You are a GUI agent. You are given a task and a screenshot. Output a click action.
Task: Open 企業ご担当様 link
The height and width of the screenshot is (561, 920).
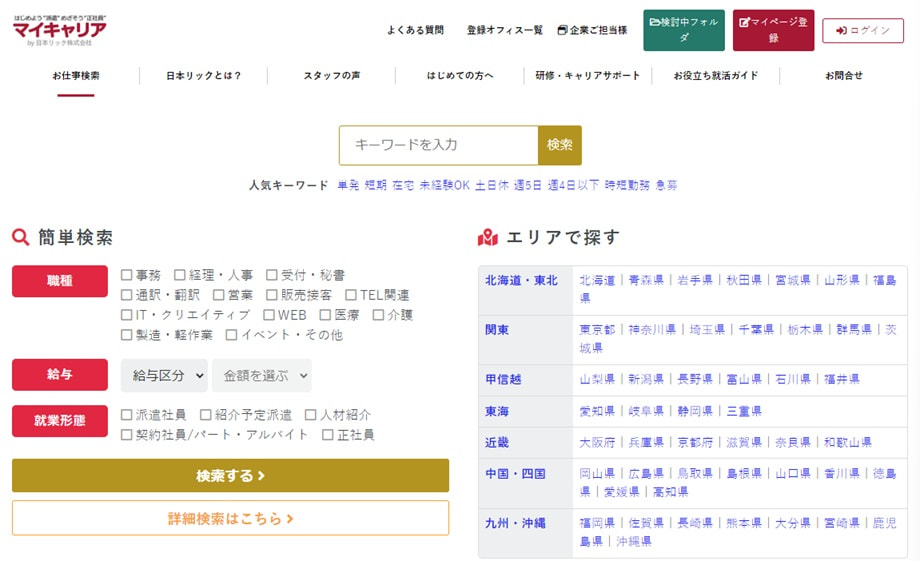click(x=592, y=30)
